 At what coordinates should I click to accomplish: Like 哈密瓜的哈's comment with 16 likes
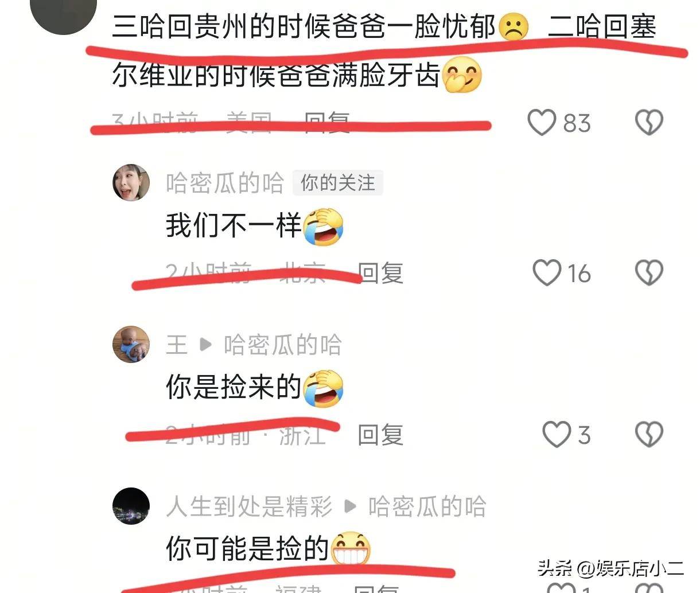coord(547,272)
